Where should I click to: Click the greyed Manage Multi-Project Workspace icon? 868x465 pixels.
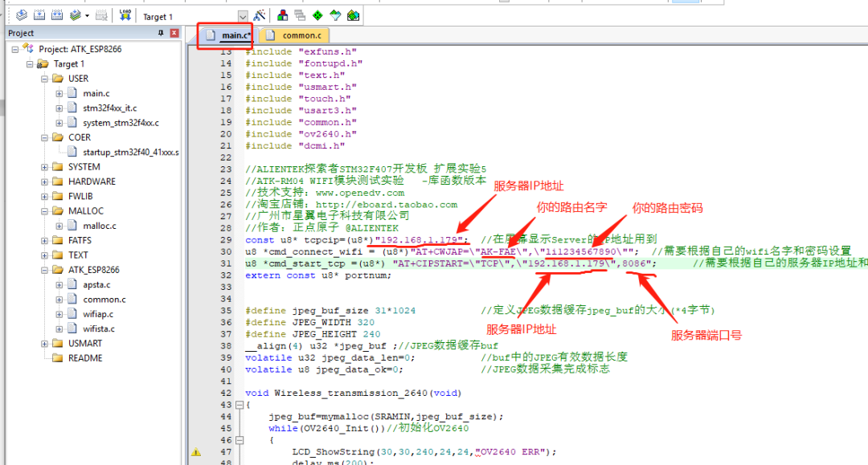click(300, 16)
